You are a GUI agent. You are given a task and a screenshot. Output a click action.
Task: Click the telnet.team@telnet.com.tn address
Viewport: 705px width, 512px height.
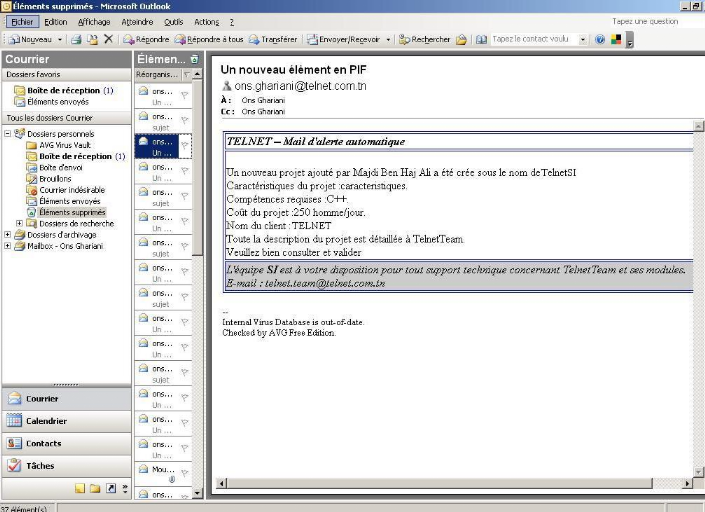tap(325, 284)
